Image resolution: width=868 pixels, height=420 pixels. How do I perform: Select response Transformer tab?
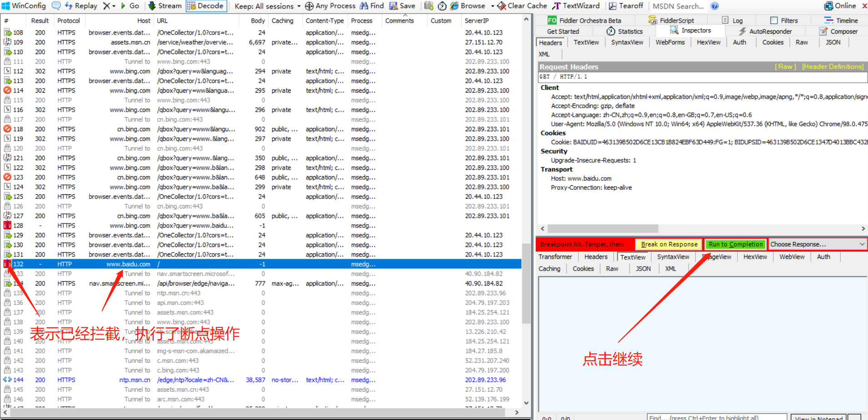(x=555, y=257)
